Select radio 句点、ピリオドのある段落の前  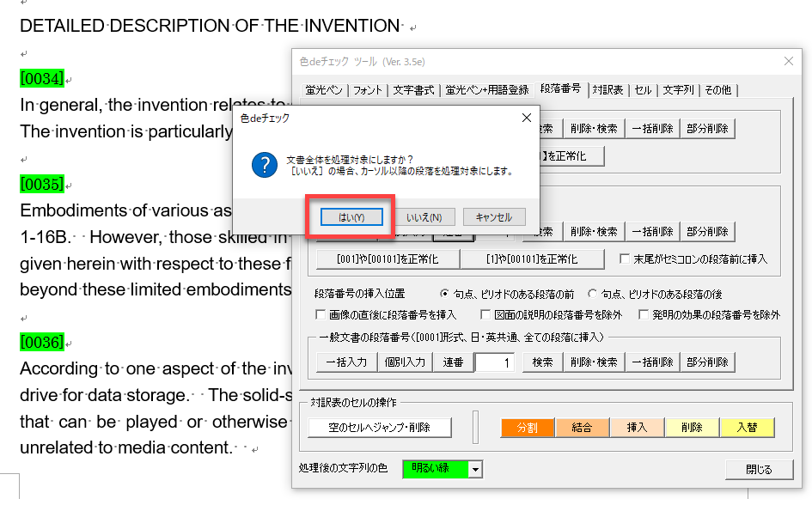pos(444,294)
